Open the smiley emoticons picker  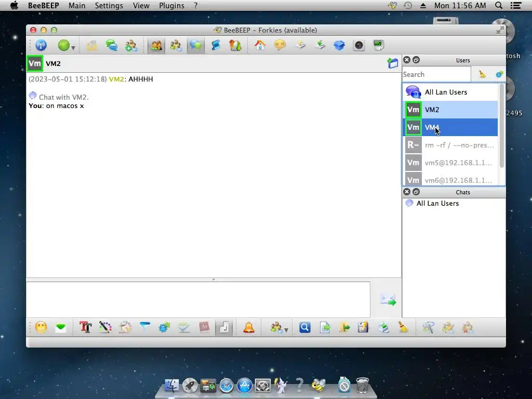point(41,327)
